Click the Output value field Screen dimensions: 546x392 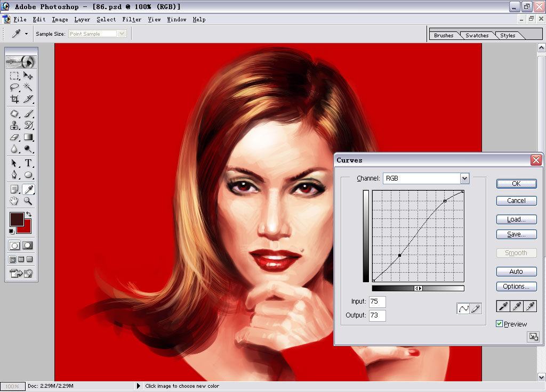[377, 315]
